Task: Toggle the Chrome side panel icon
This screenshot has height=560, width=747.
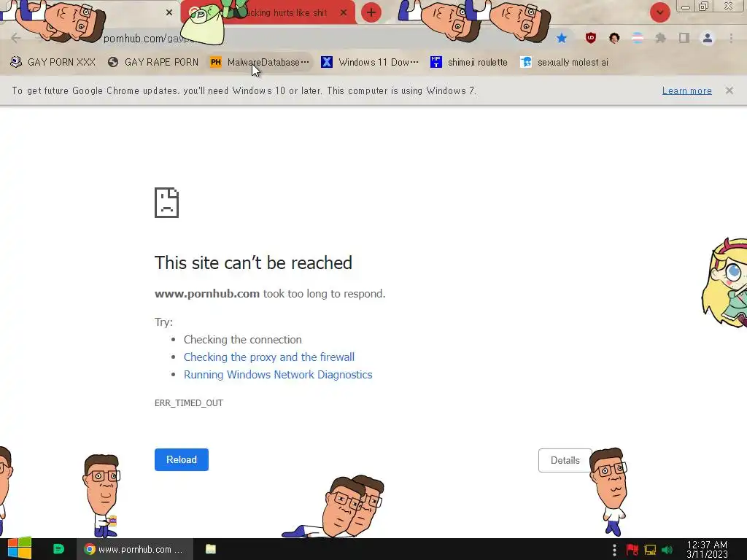Action: pos(684,38)
